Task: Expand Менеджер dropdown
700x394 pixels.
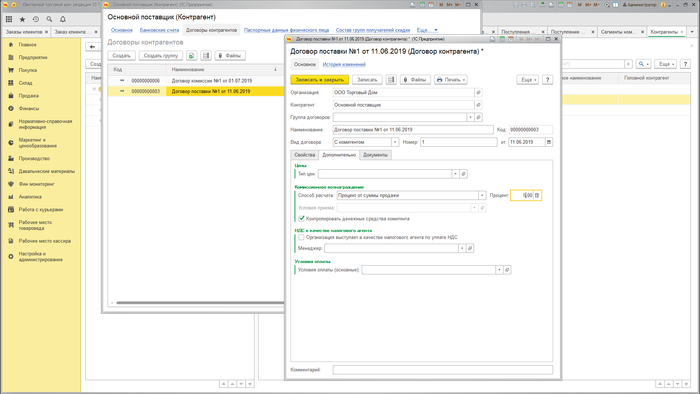Action: [462, 248]
